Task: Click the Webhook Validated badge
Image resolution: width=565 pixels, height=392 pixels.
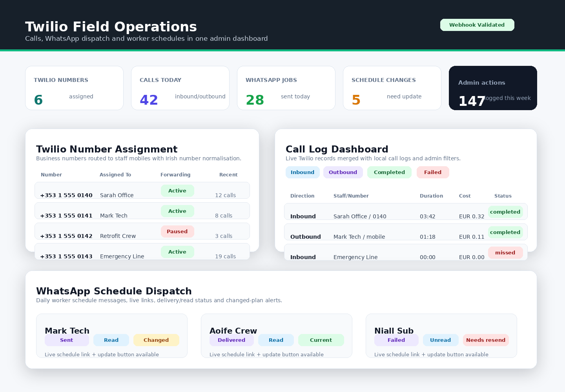Action: pyautogui.click(x=477, y=25)
